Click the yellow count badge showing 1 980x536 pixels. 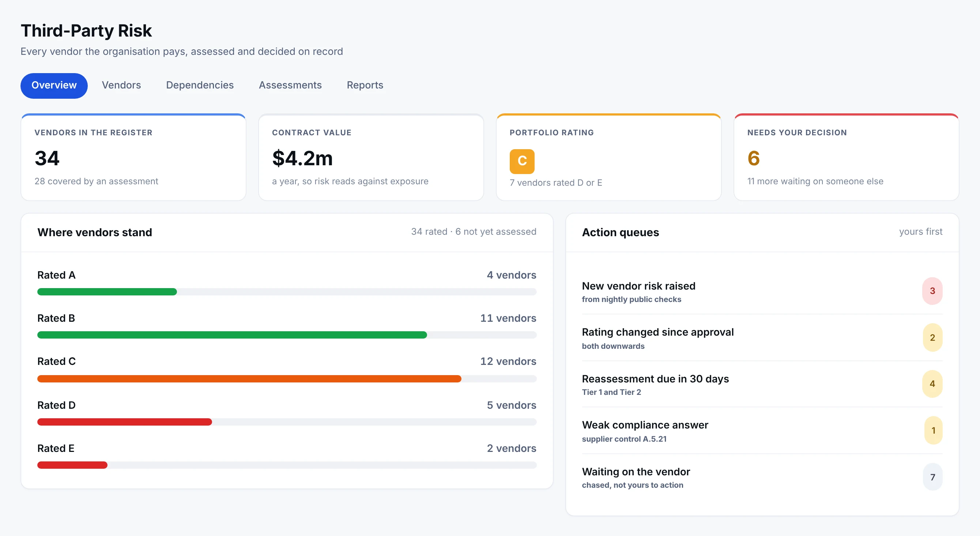click(933, 430)
